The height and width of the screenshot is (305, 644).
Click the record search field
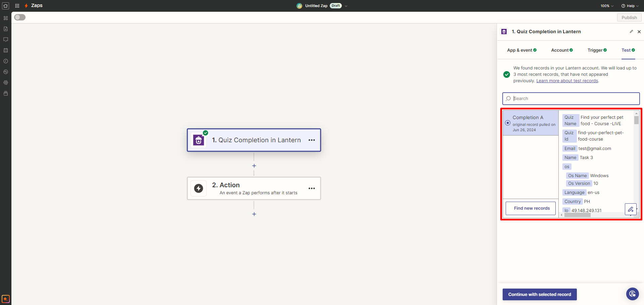coord(571,99)
